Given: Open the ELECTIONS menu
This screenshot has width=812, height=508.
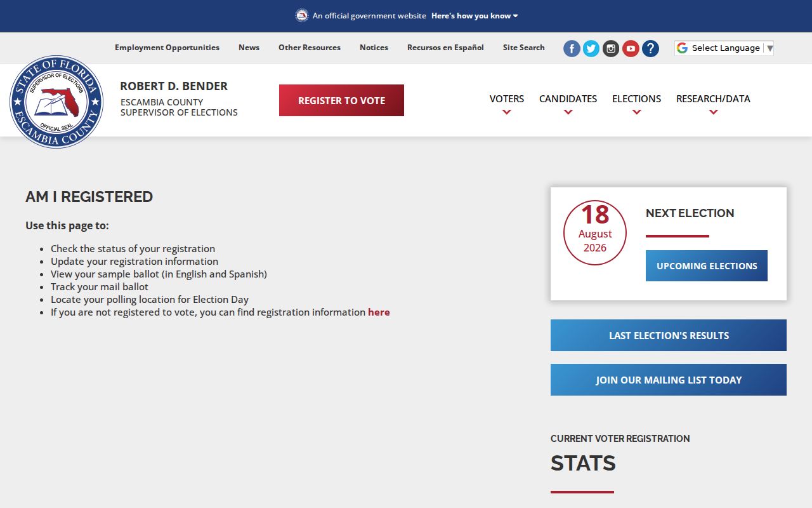Looking at the screenshot, I should 636,99.
